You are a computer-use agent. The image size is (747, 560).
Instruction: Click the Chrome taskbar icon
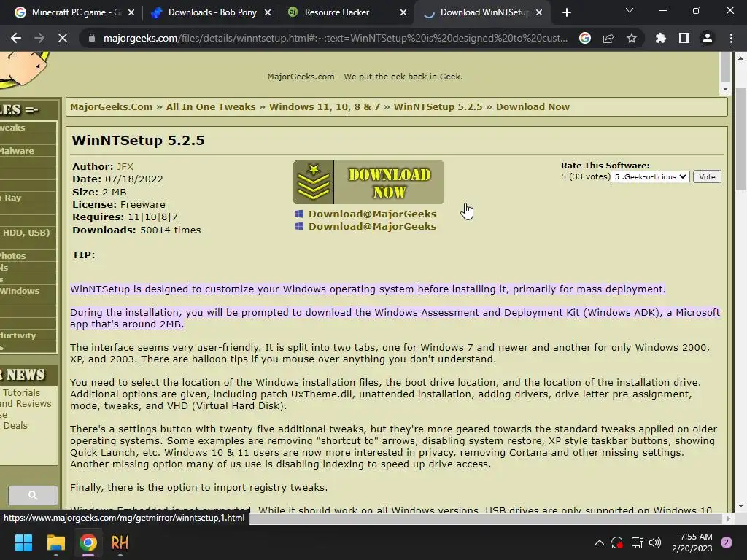tap(88, 542)
